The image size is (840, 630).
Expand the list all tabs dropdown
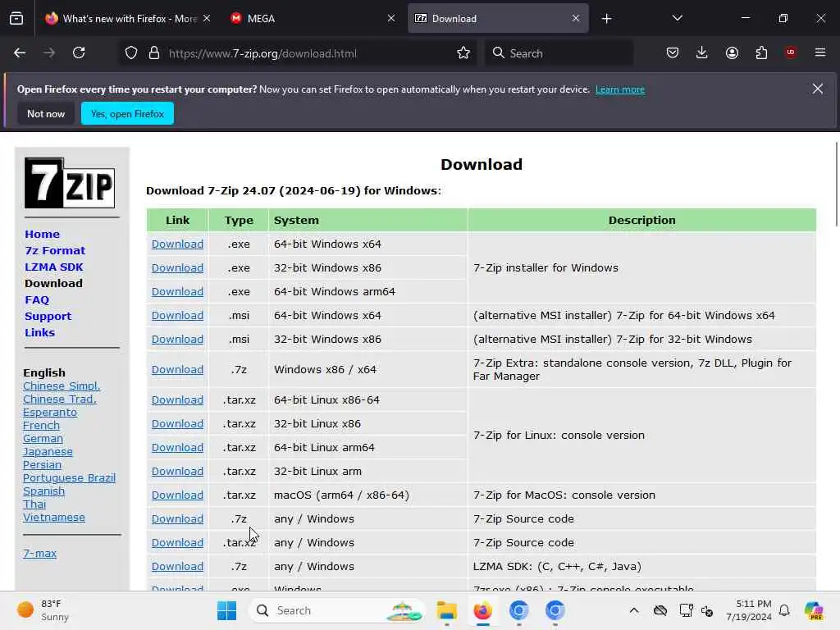[x=677, y=18]
